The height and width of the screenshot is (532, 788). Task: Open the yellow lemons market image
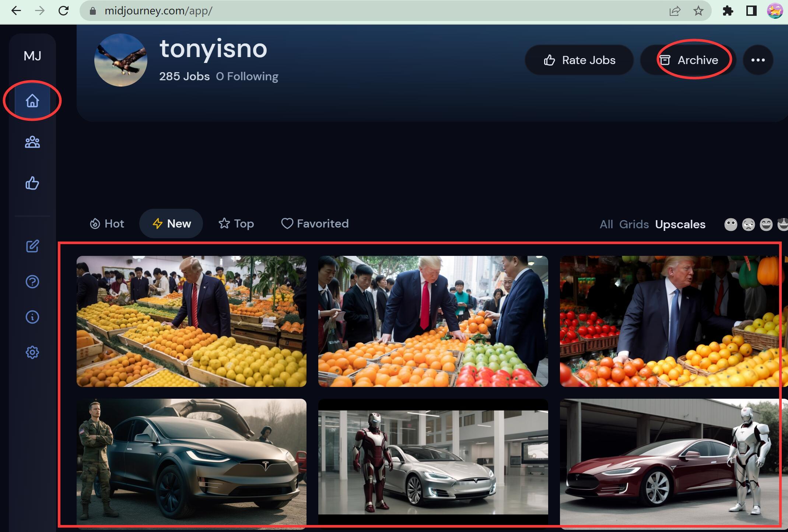[192, 321]
